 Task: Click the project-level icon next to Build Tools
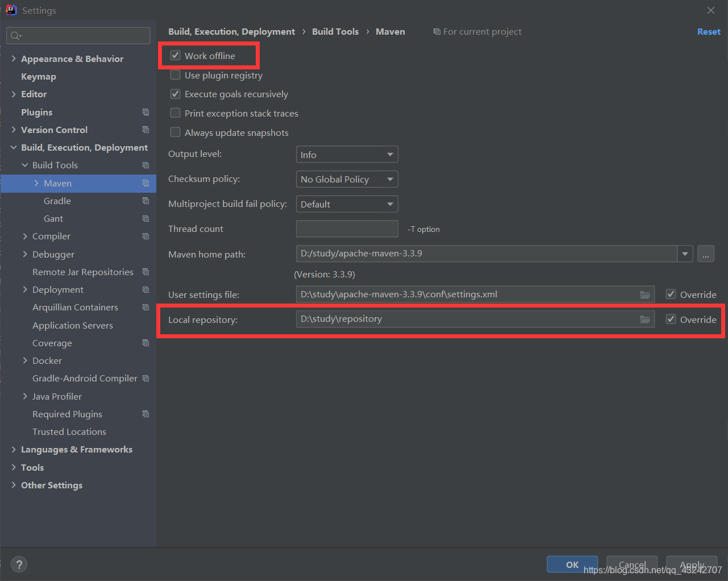[x=146, y=165]
